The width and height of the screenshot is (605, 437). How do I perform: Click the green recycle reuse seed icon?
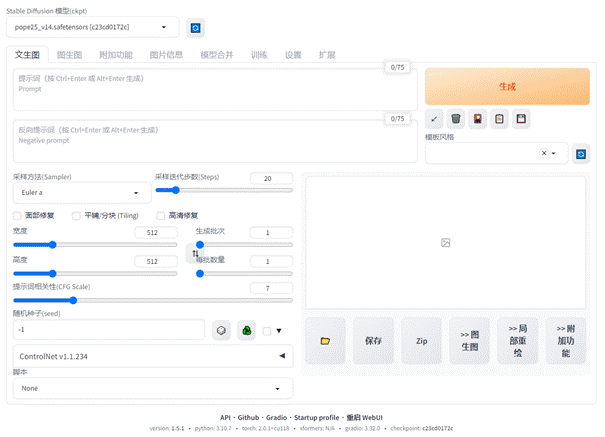click(245, 329)
